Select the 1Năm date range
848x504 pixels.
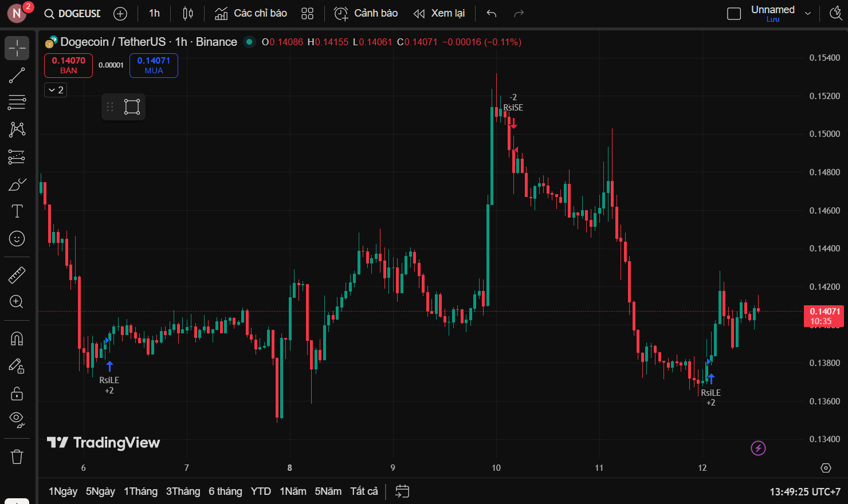tap(293, 491)
